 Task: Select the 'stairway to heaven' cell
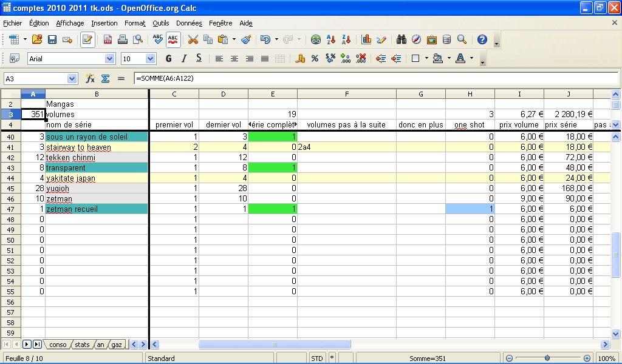tap(97, 147)
